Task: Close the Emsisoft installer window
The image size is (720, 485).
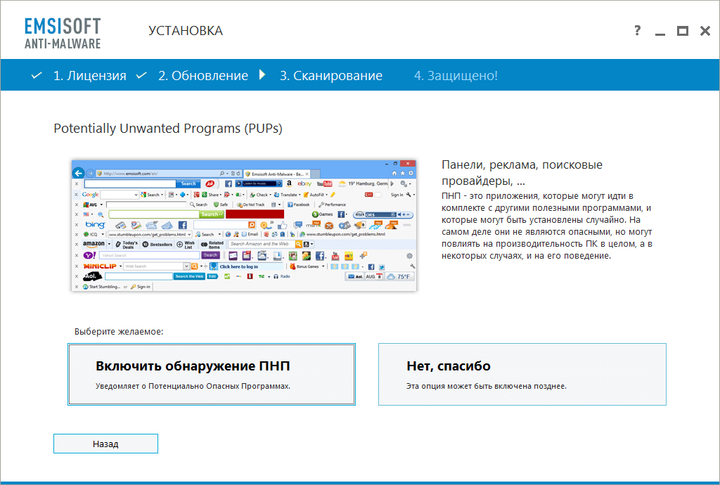Action: click(705, 31)
